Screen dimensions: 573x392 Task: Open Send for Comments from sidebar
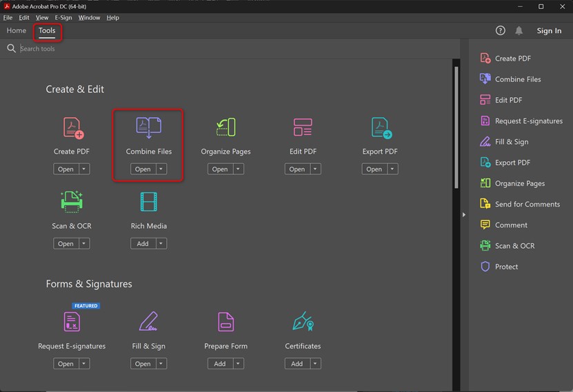(x=520, y=204)
